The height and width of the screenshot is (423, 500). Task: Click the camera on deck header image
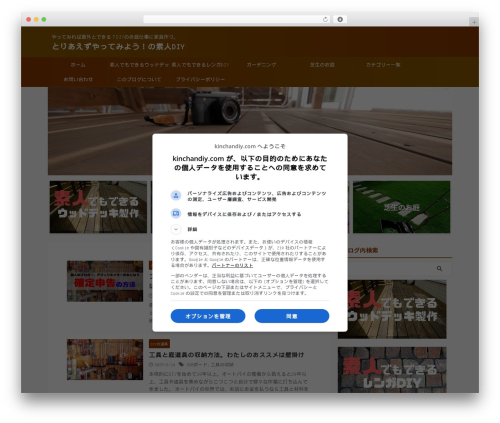(x=250, y=131)
